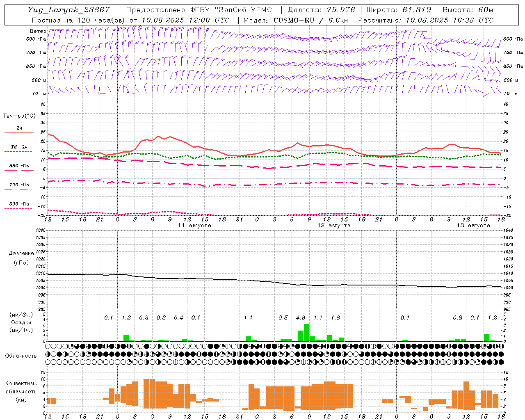Click the 0.4 precipitation value
The height and width of the screenshot is (420, 525).
tap(178, 317)
